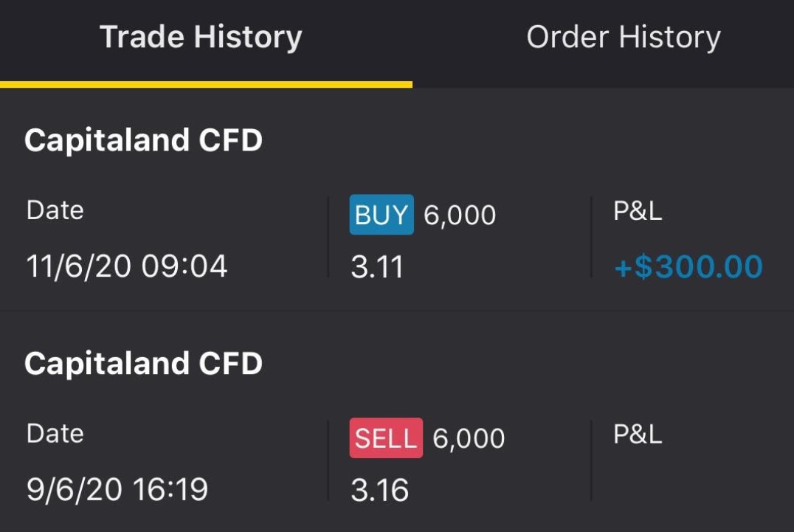Viewport: 794px width, 532px height.
Task: Tap the red SELL badge
Action: tap(385, 438)
